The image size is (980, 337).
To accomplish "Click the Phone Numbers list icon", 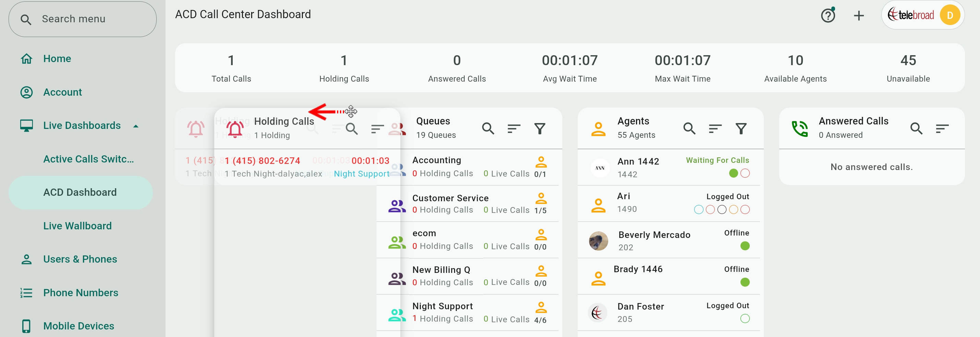I will pos(26,292).
